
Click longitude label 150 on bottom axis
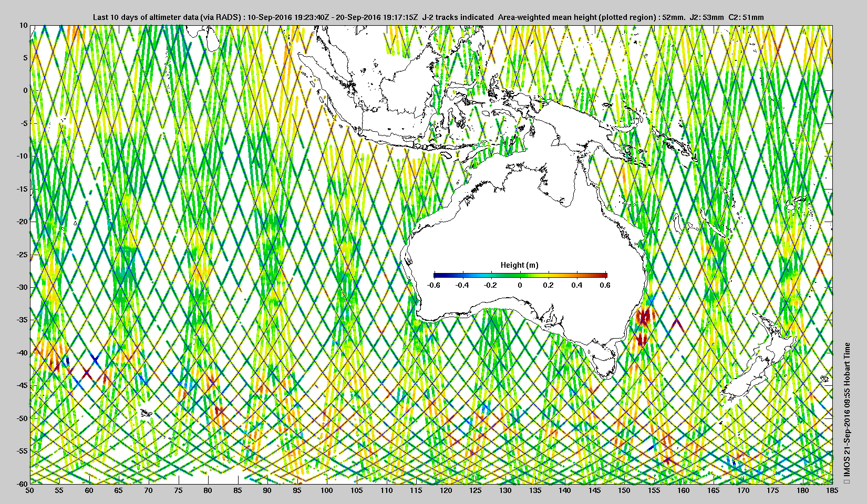click(624, 490)
